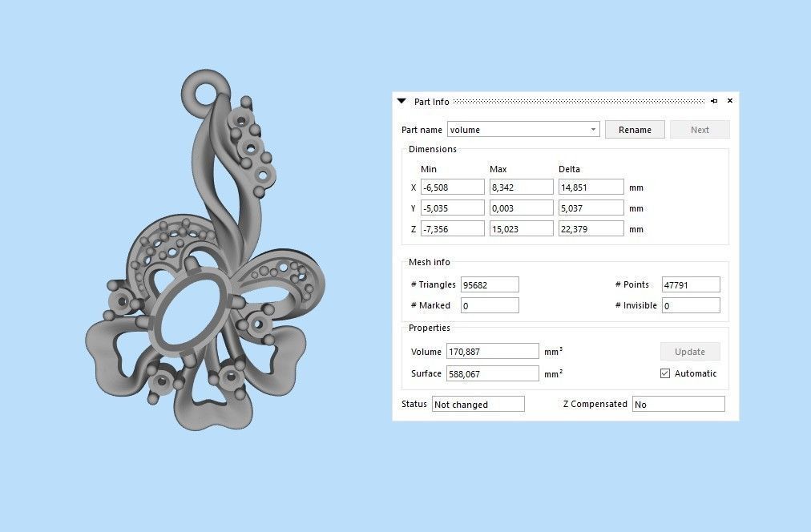Select the Volume value 170,887

tap(492, 352)
